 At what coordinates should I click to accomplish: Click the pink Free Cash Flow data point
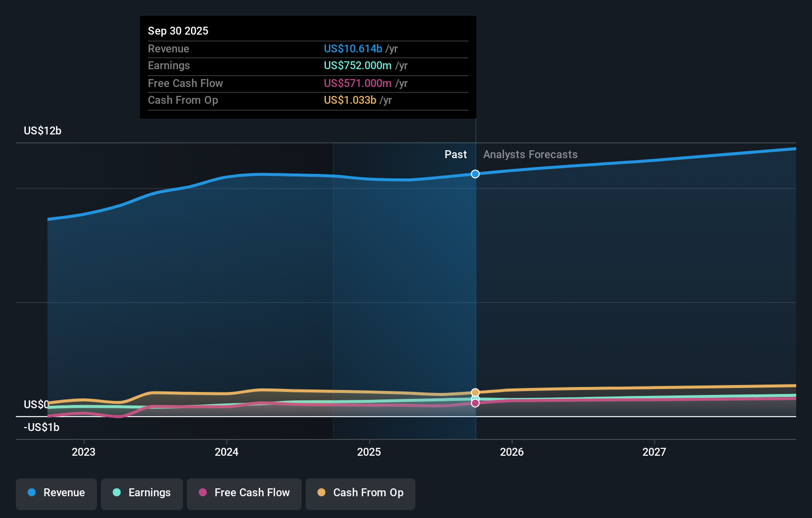[475, 403]
